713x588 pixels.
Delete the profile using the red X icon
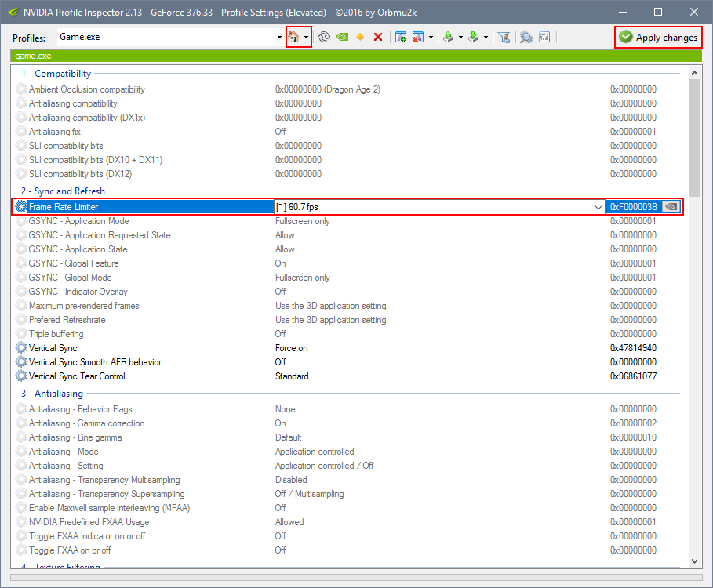pyautogui.click(x=378, y=37)
